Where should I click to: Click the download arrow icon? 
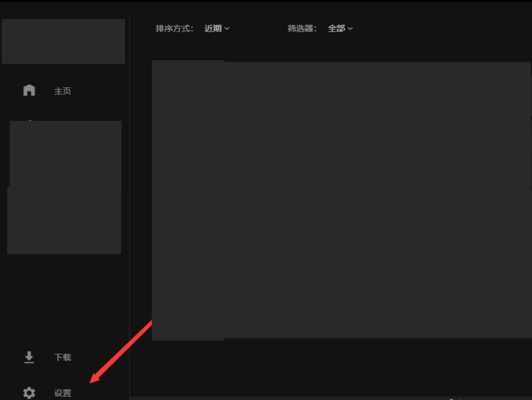click(x=29, y=357)
